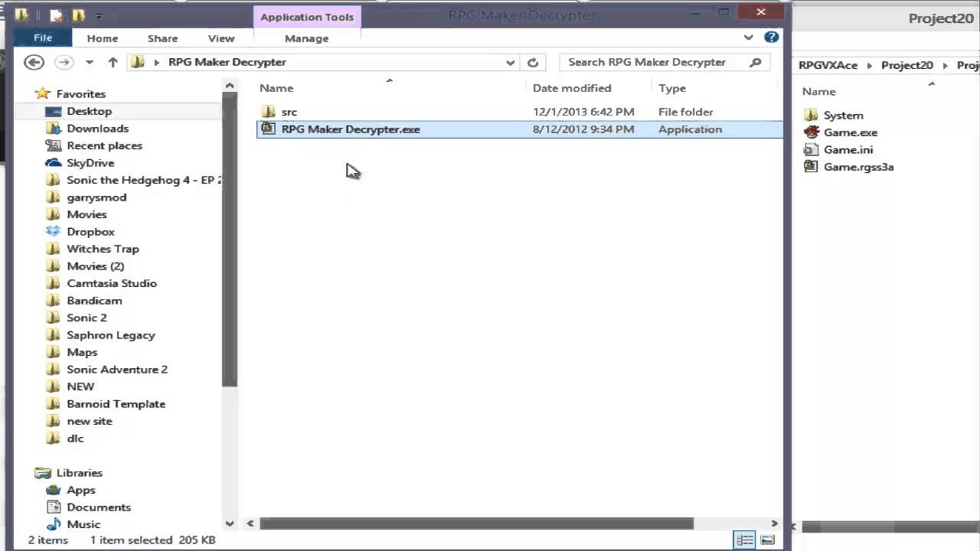Select Witches Trap in Favorites

tap(103, 249)
